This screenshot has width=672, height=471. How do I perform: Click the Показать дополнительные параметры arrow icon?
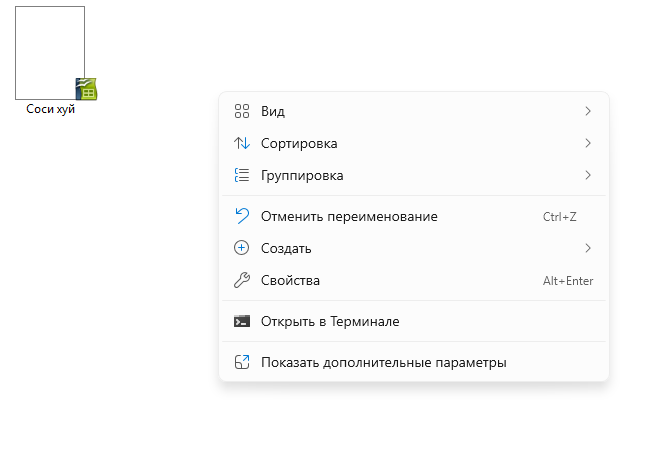point(241,362)
